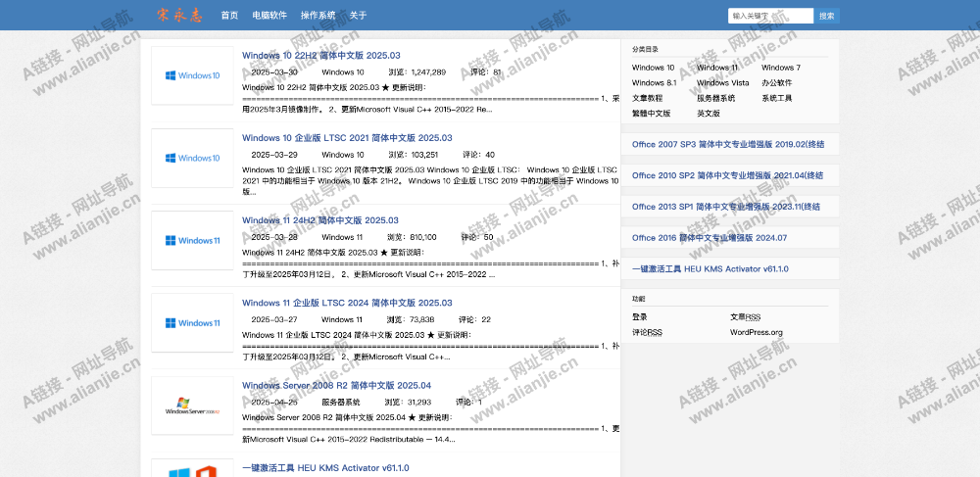Image resolution: width=980 pixels, height=477 pixels.
Task: Open 一键激活工具 HEU KMS Activator post title
Action: tap(325, 467)
